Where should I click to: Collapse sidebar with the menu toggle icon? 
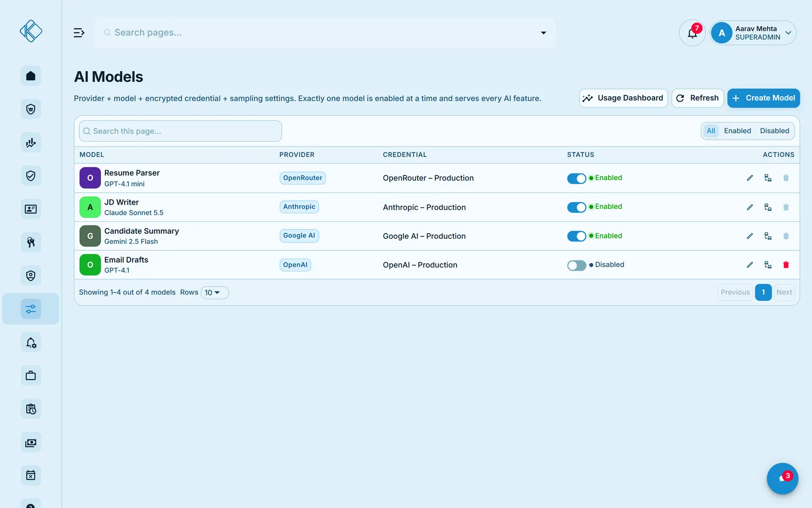tap(79, 33)
